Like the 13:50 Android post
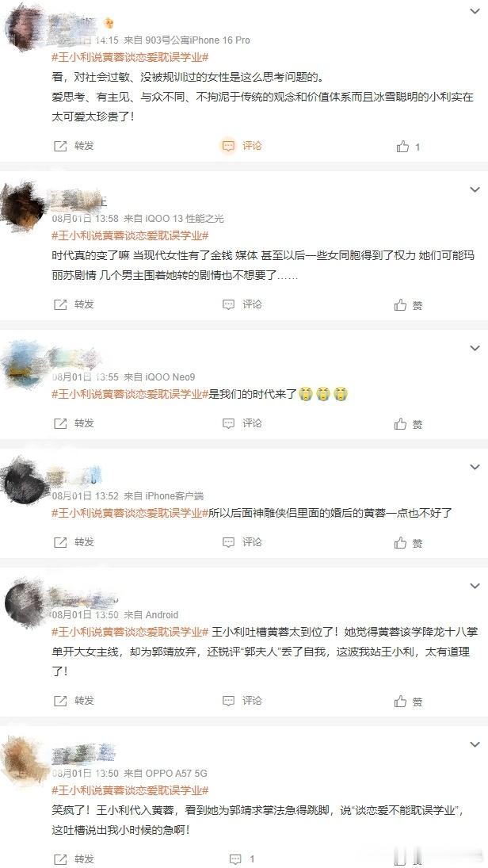488x868 pixels. [x=408, y=702]
